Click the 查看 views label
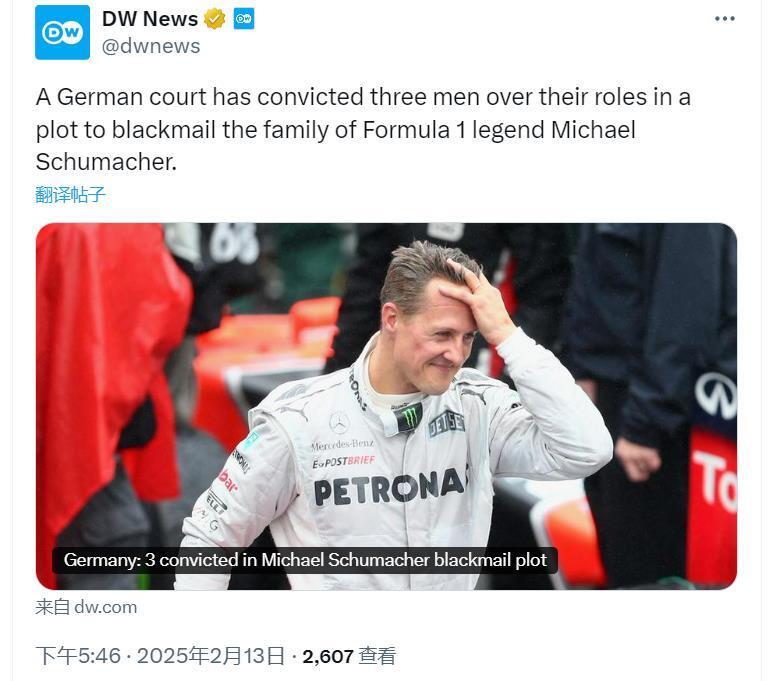 pyautogui.click(x=378, y=656)
